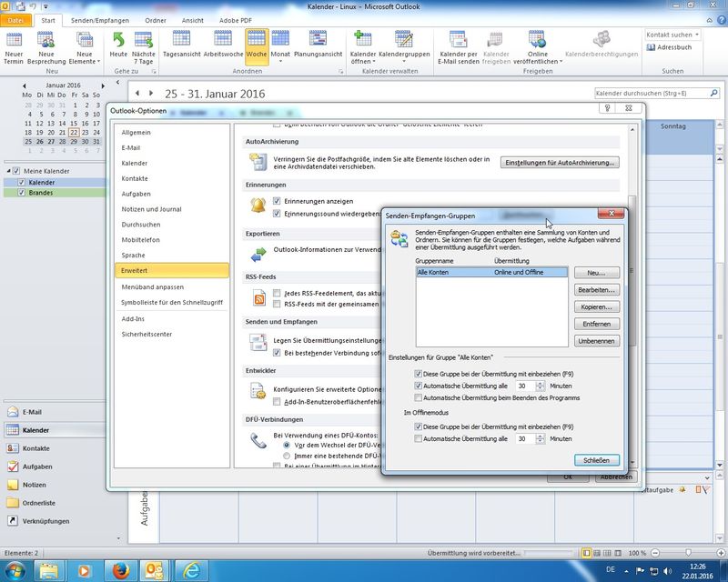728x582 pixels.
Task: Toggle Erinnerungen anzeigen checkbox
Action: (278, 201)
